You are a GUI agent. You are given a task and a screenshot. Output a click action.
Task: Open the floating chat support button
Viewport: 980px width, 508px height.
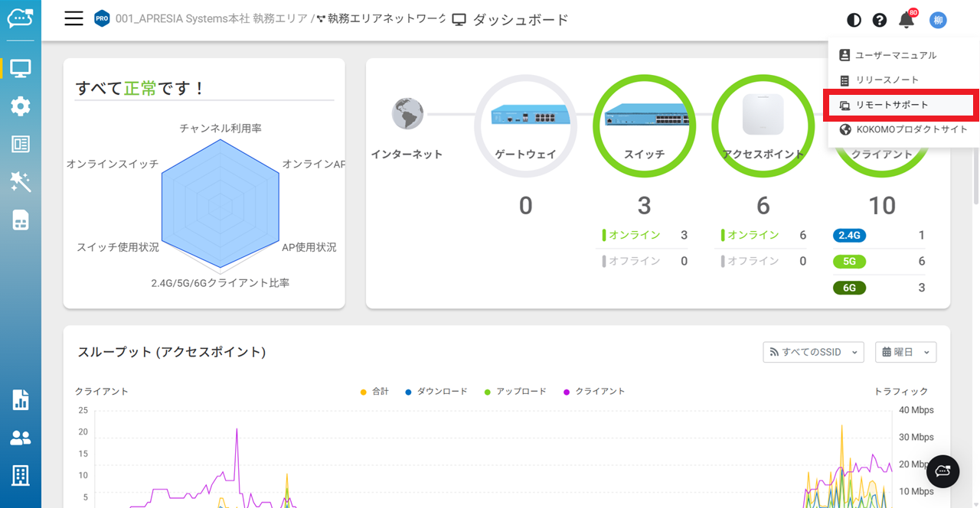[942, 471]
